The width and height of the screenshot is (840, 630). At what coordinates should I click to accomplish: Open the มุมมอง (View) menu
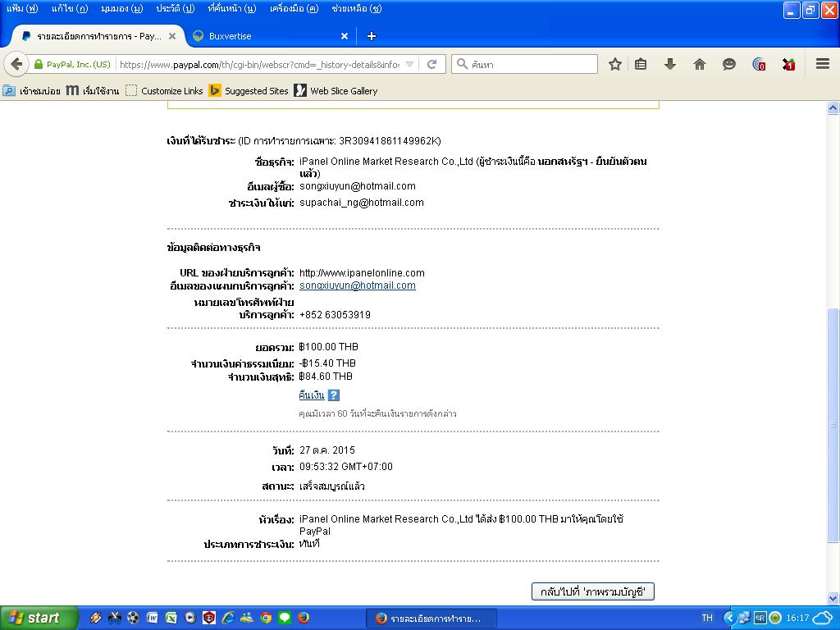(121, 8)
